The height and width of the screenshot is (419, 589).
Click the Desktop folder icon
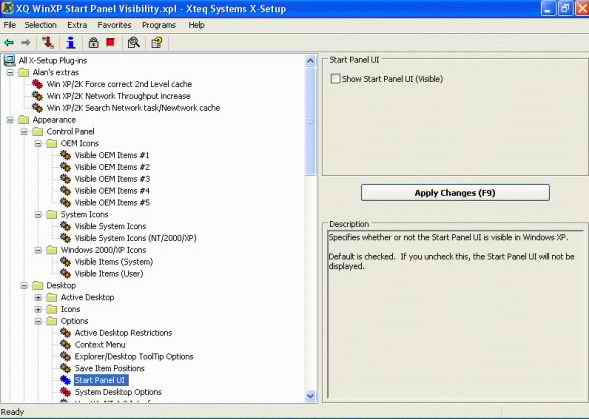click(x=38, y=285)
